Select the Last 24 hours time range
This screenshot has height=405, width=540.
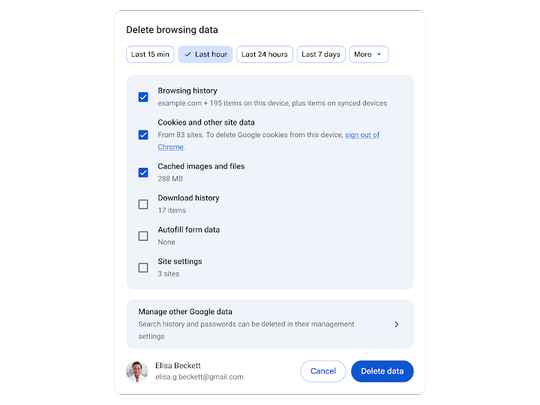264,54
